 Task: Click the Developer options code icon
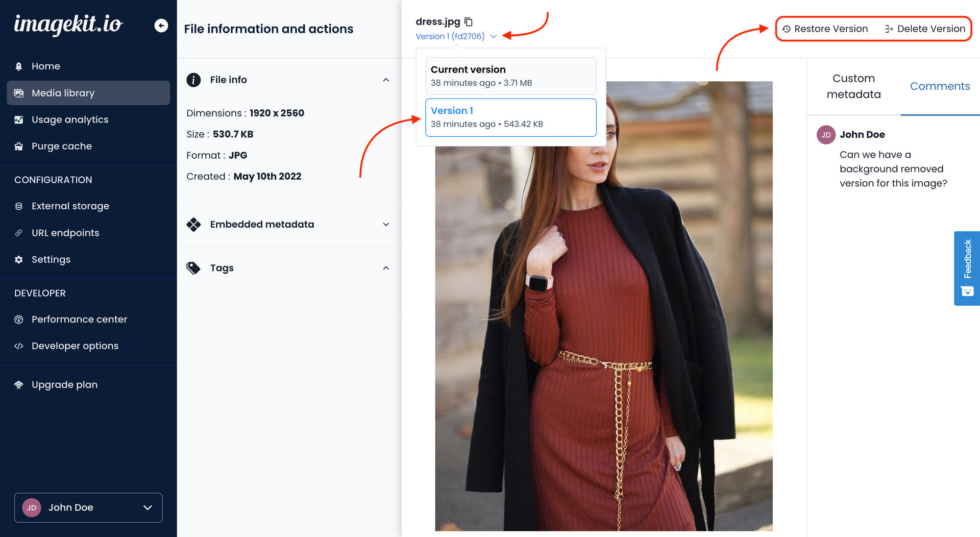(x=19, y=346)
